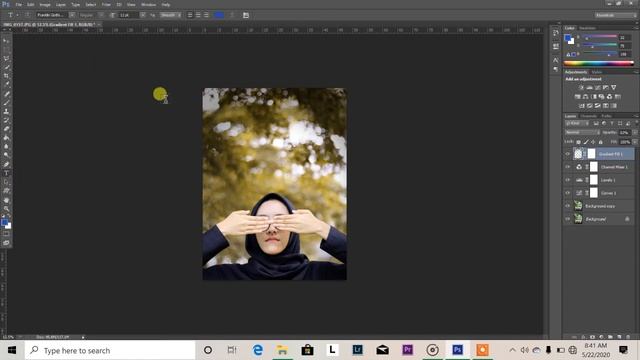
Task: Toggle Quick Mask mode
Action: point(6,234)
